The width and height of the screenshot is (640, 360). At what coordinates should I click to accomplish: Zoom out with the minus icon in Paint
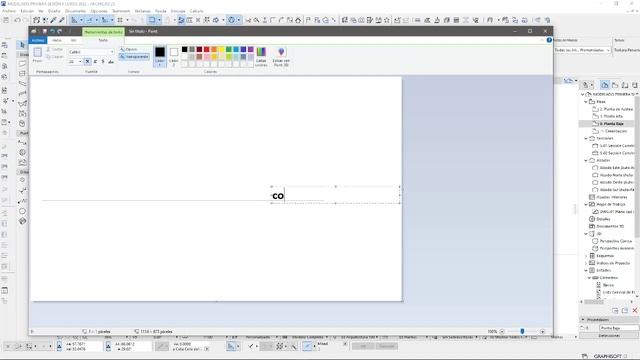pos(502,331)
